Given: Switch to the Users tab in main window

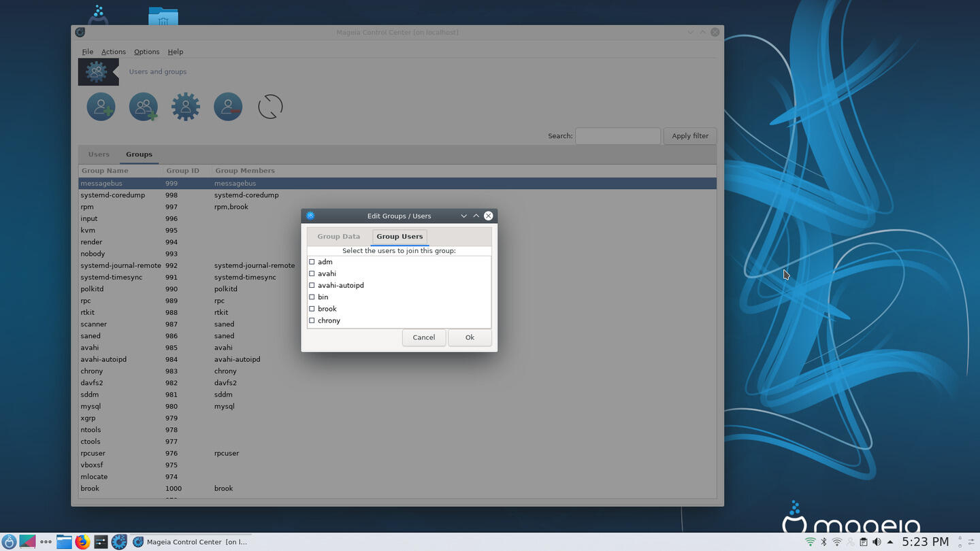Looking at the screenshot, I should point(99,154).
